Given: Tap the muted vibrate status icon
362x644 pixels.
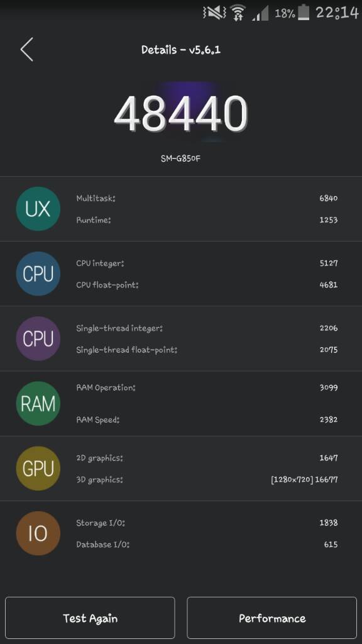Looking at the screenshot, I should pyautogui.click(x=214, y=13).
